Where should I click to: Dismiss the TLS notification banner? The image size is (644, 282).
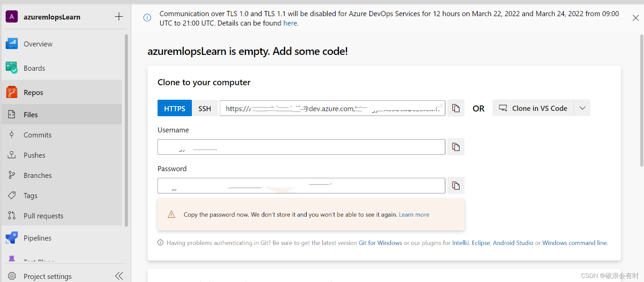tap(636, 18)
